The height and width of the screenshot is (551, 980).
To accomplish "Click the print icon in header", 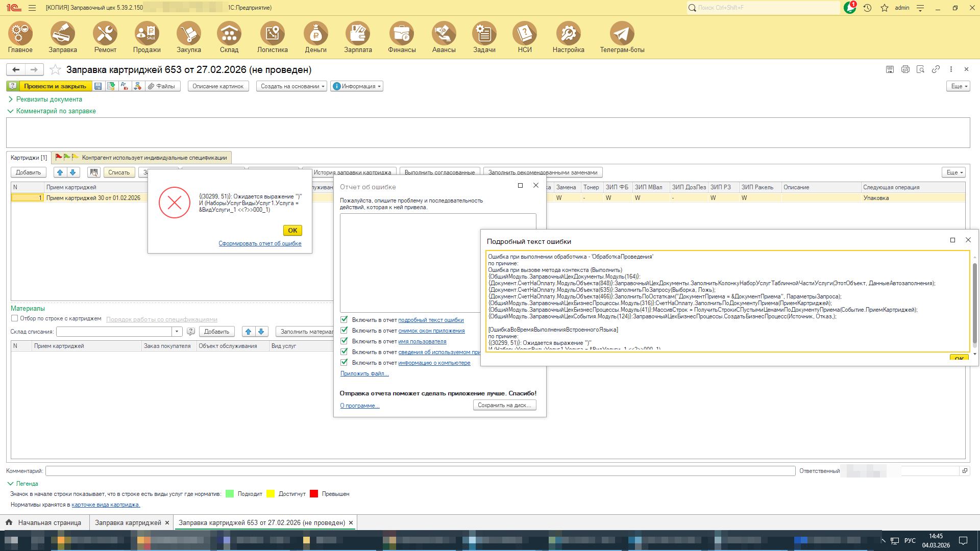I will [x=905, y=69].
